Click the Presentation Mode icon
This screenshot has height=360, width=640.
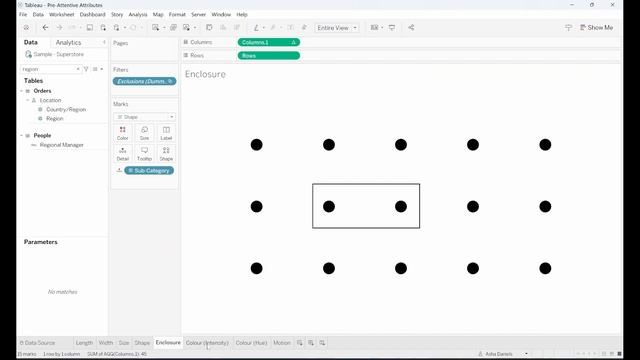tap(392, 27)
